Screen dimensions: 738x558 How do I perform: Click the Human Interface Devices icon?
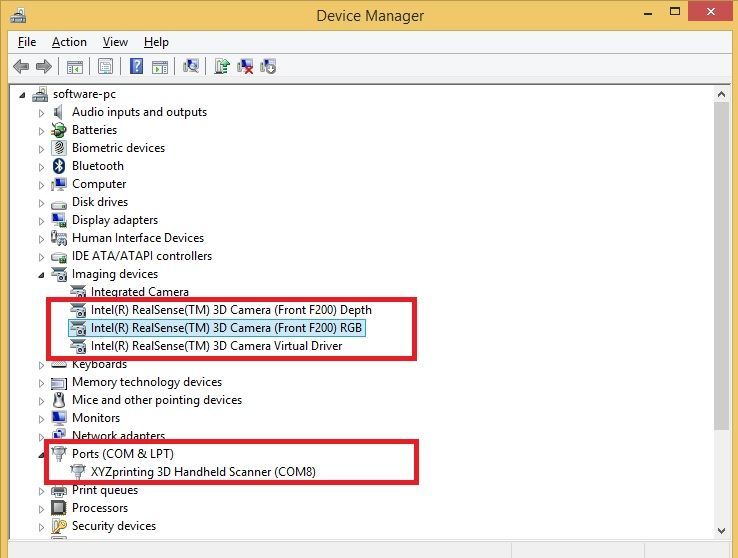pyautogui.click(x=59, y=238)
